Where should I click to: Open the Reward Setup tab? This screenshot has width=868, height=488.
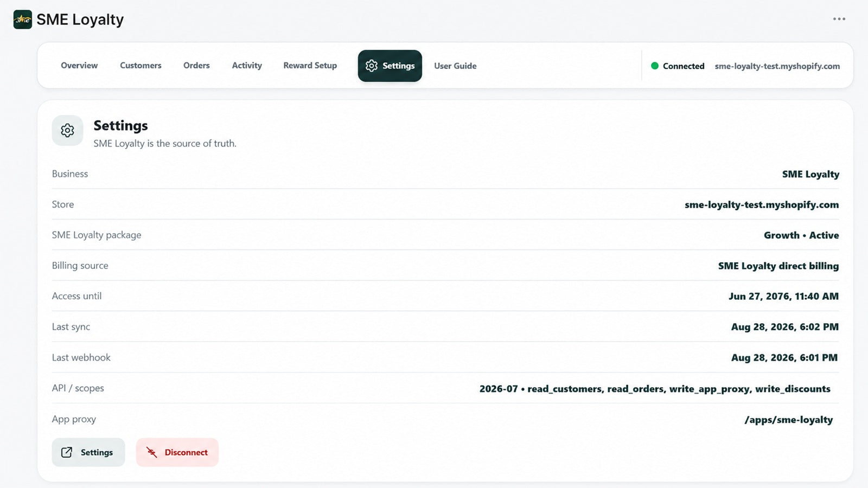[310, 66]
